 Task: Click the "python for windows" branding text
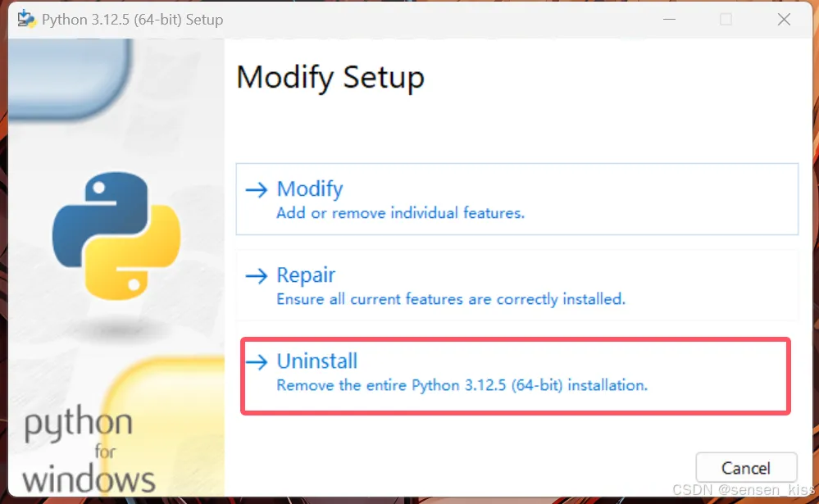(89, 451)
